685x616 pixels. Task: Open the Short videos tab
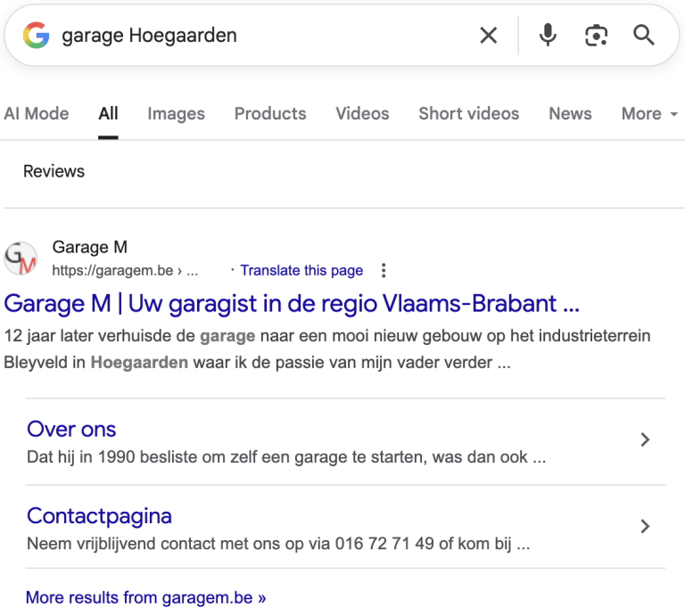click(x=468, y=114)
